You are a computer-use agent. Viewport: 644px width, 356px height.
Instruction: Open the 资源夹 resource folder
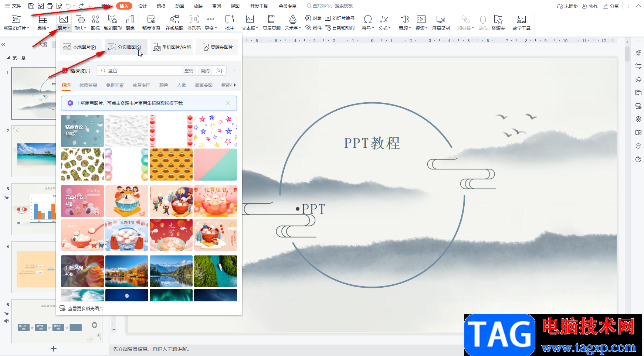click(498, 19)
